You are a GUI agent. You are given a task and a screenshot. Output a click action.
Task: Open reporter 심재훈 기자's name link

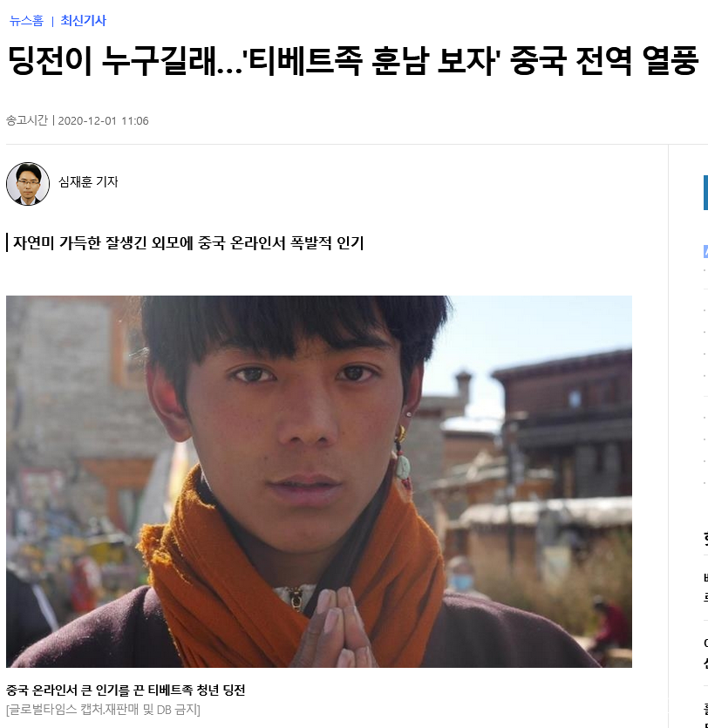(88, 181)
